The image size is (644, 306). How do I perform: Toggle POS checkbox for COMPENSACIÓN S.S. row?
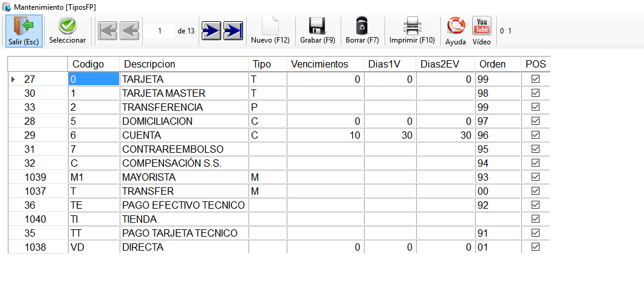535,163
